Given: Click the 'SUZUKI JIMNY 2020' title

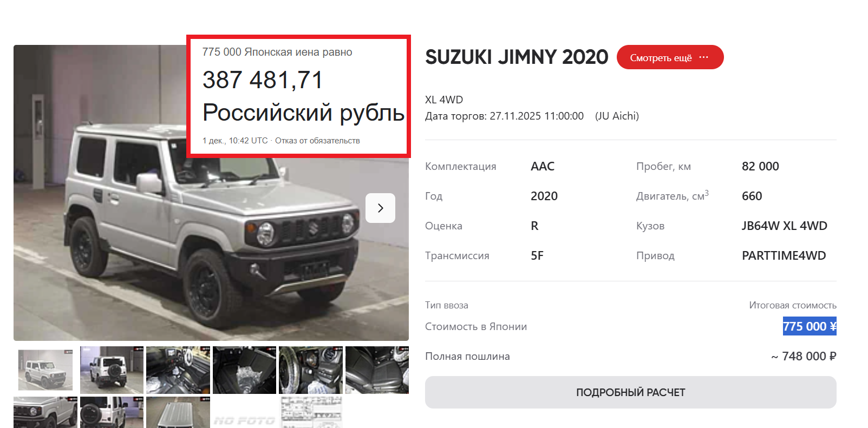Looking at the screenshot, I should click(x=517, y=57).
